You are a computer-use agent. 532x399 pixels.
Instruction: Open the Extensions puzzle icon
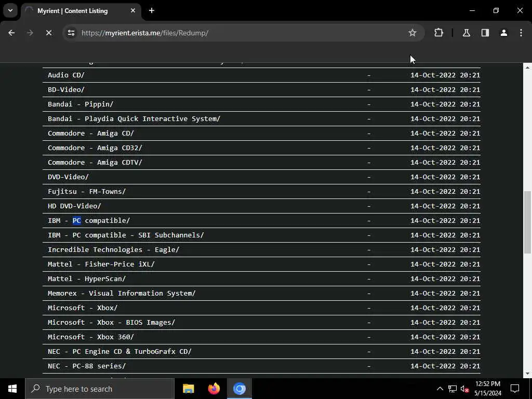pos(438,33)
